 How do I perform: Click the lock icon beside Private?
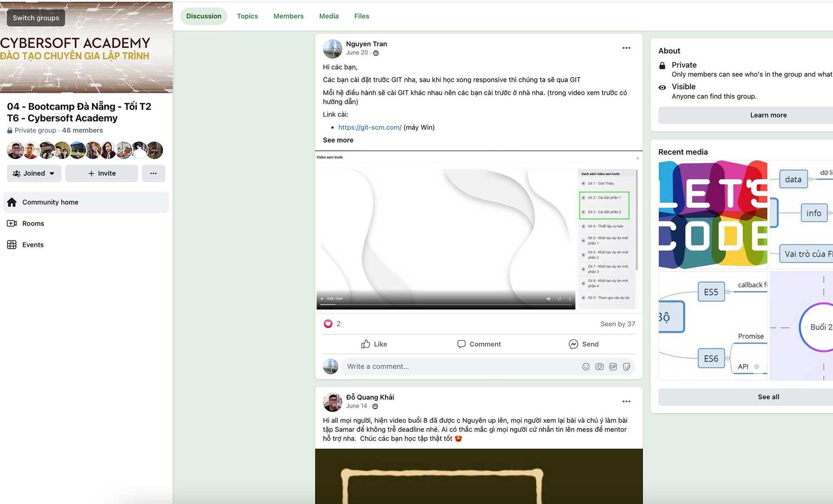(x=662, y=65)
